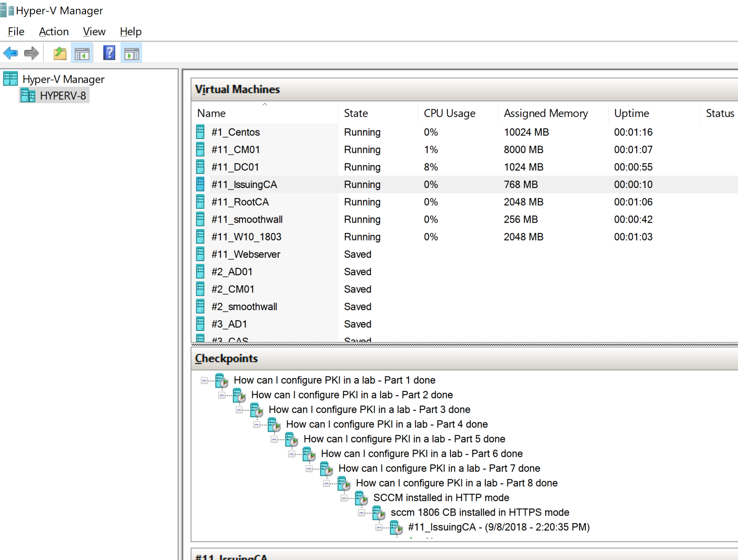Viewport: 738px width, 560px height.
Task: Click the #2_CM01 VM icon
Action: tap(200, 289)
